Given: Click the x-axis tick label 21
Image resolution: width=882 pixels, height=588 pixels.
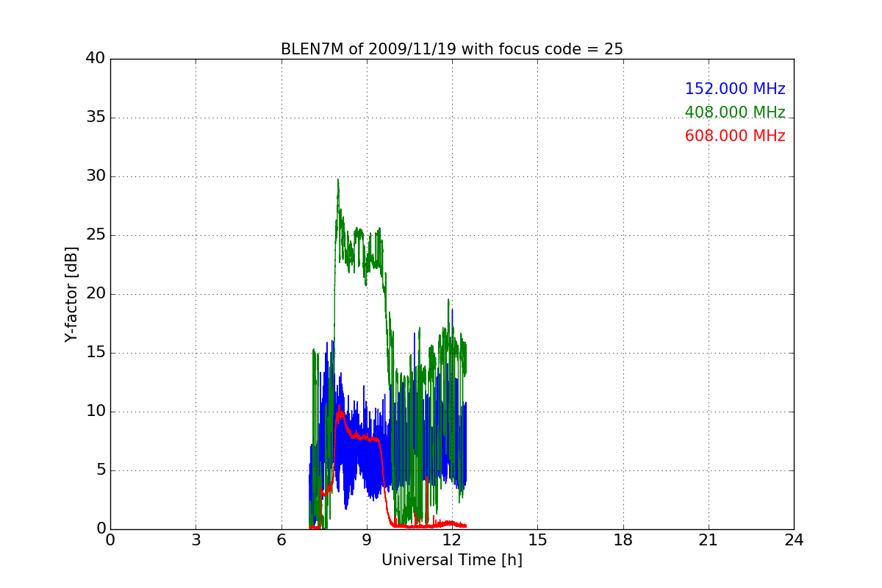Looking at the screenshot, I should click(709, 540).
